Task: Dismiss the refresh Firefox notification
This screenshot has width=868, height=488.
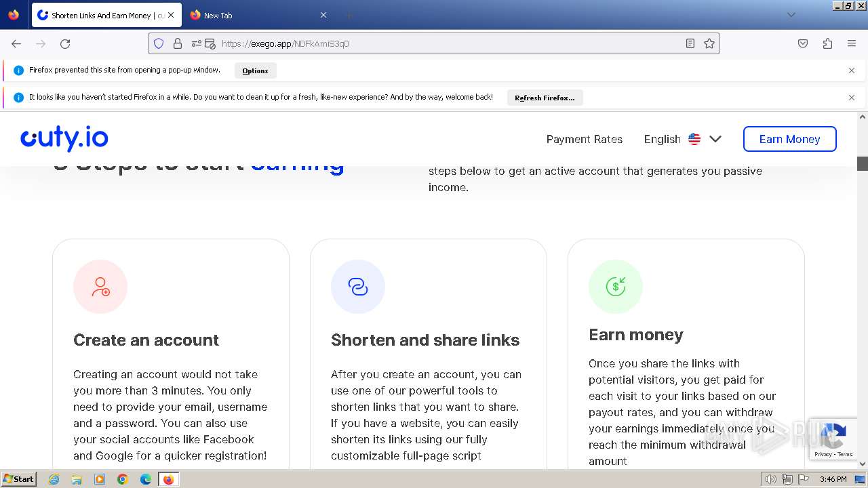Action: pyautogui.click(x=852, y=98)
